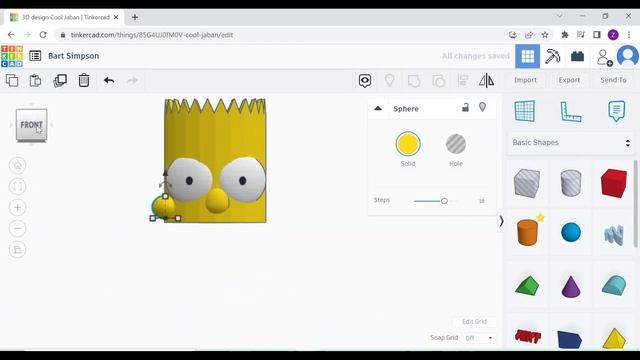Collapse the Sphere inspector panel
Screen dimensions: 640x360
(x=378, y=109)
